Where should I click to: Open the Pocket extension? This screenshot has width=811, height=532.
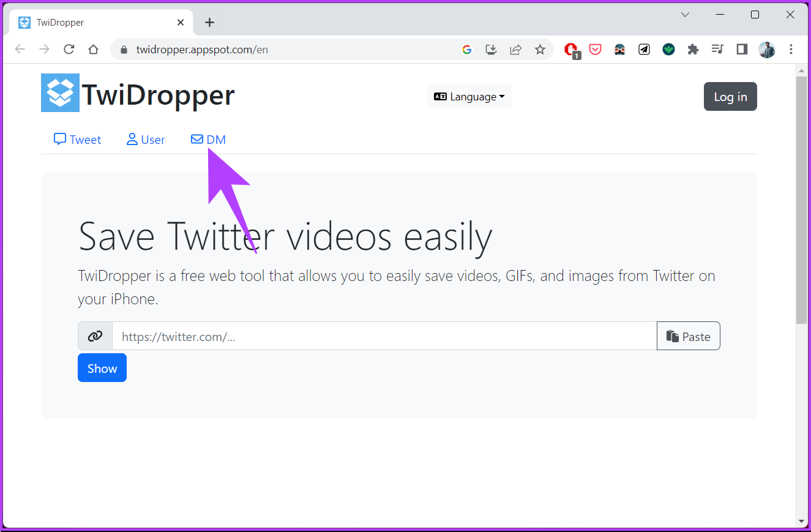pyautogui.click(x=595, y=49)
